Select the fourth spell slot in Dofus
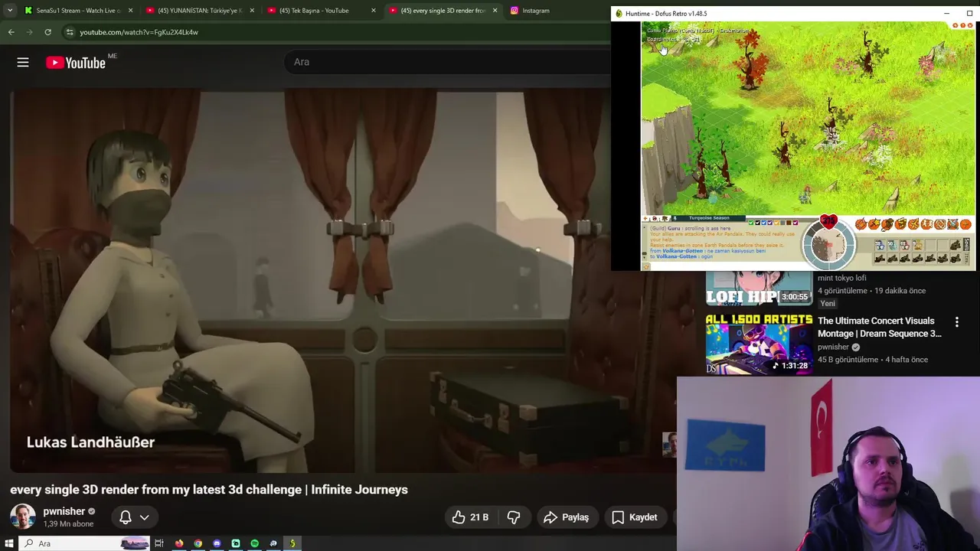The width and height of the screenshot is (980, 551). [x=917, y=245]
